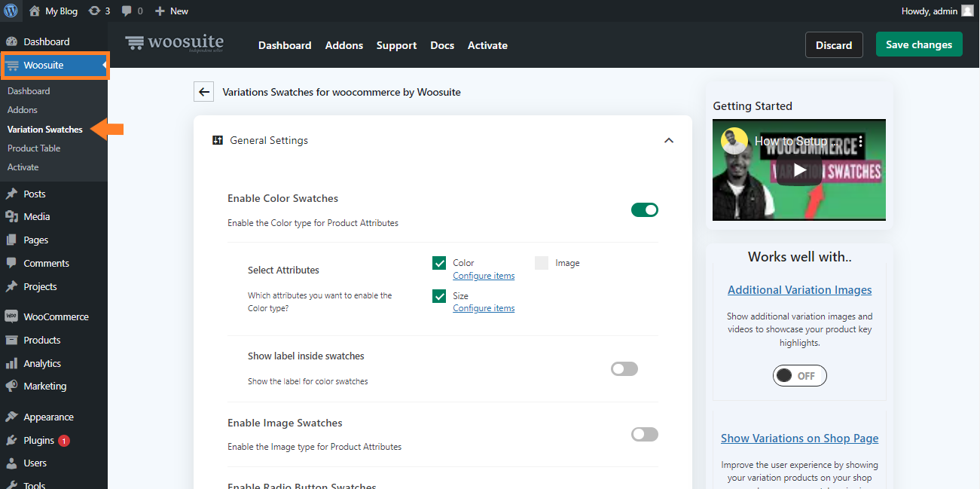Click the Analytics bar chart icon
The width and height of the screenshot is (980, 489).
pos(11,363)
